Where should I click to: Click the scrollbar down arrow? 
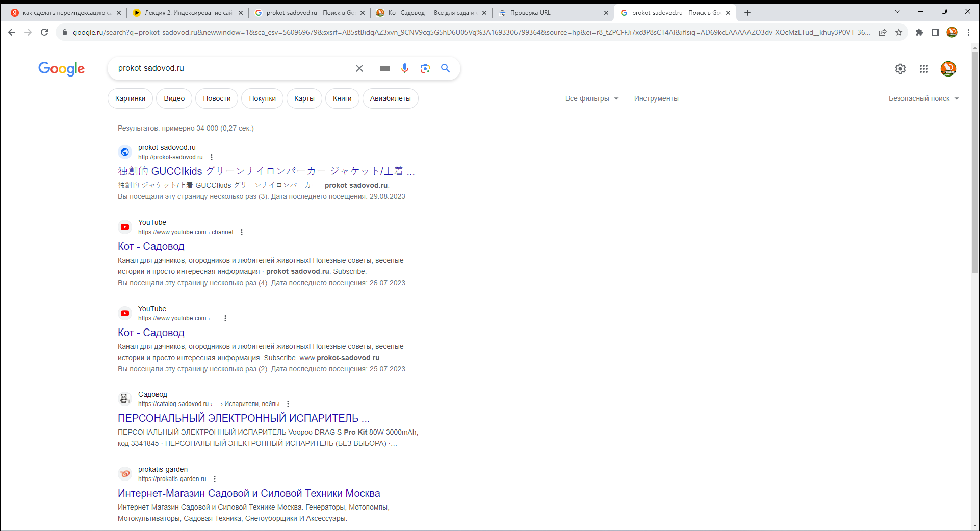coord(975,526)
